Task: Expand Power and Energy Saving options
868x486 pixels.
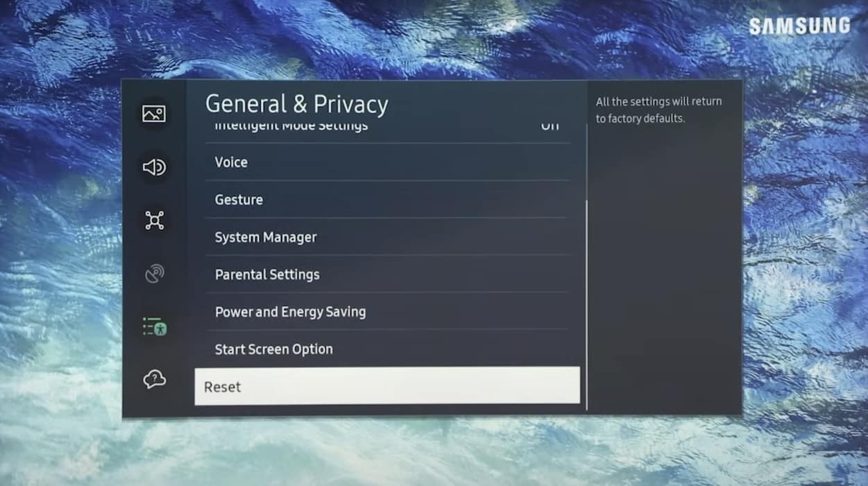Action: 290,312
